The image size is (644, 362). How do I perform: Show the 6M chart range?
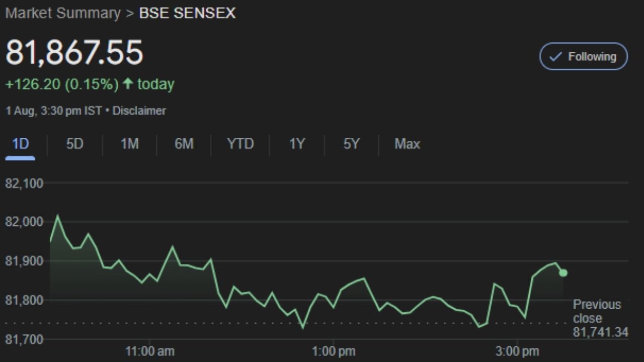pyautogui.click(x=184, y=144)
